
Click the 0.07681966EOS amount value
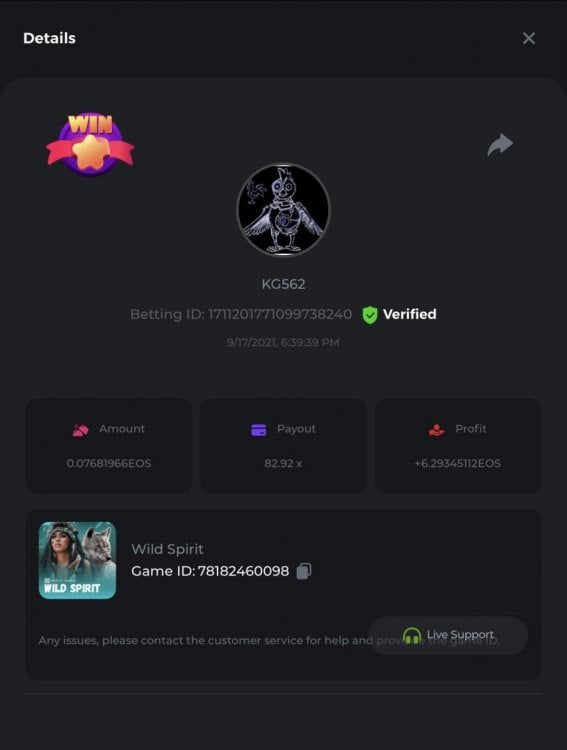[109, 463]
